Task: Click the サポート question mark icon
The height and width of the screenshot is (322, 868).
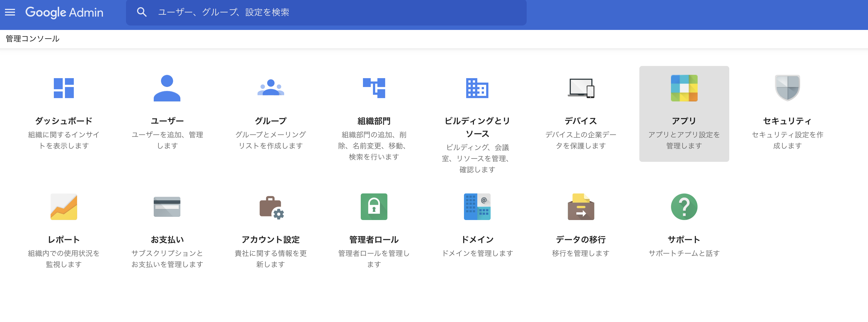Action: [684, 207]
